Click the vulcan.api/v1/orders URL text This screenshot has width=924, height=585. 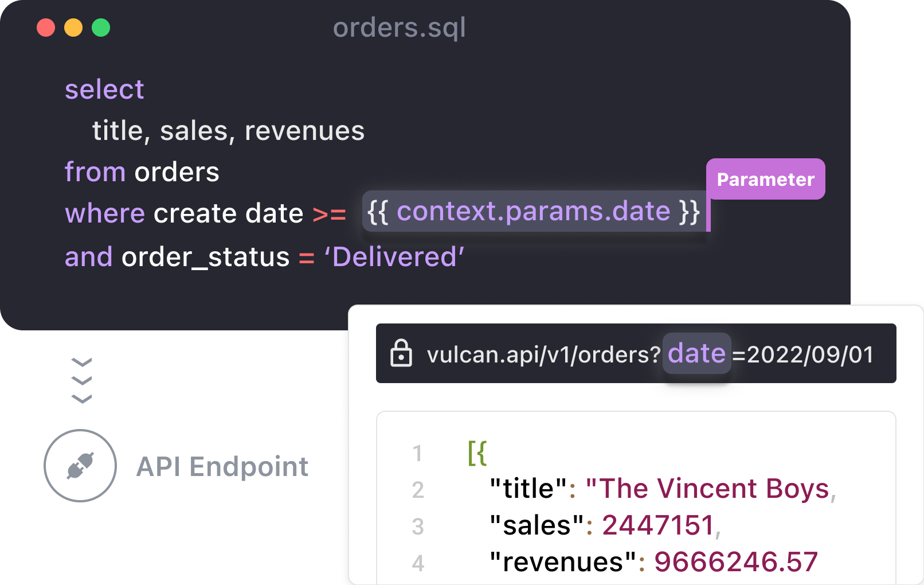[x=543, y=354]
